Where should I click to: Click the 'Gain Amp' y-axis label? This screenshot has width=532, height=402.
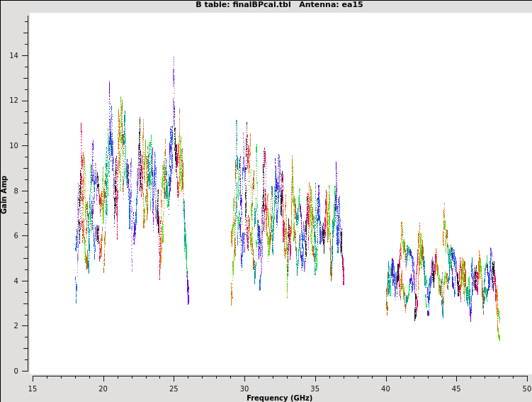(5, 194)
